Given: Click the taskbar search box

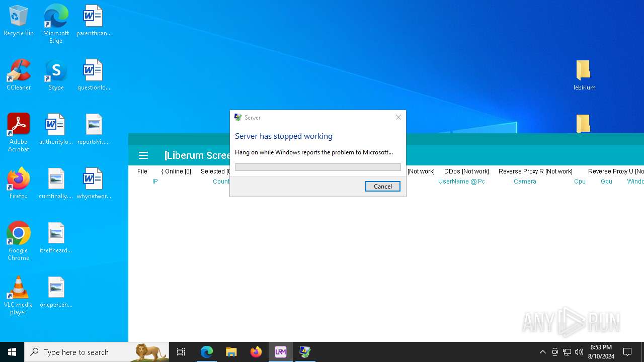Looking at the screenshot, I should pos(97,352).
